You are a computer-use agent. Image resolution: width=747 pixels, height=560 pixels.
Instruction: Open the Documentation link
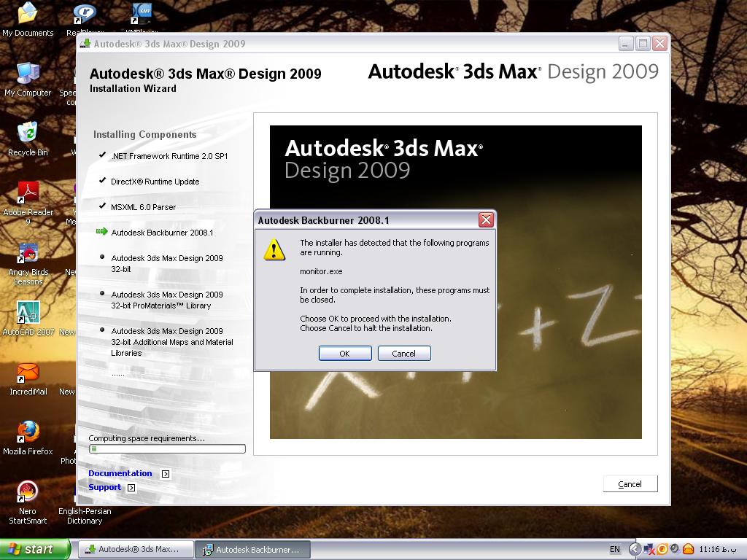120,473
